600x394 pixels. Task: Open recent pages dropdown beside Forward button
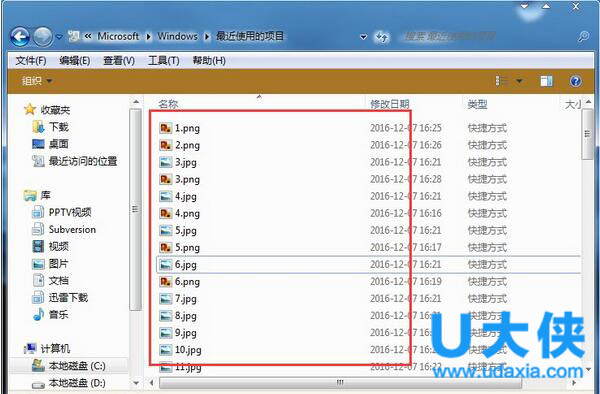tap(59, 37)
